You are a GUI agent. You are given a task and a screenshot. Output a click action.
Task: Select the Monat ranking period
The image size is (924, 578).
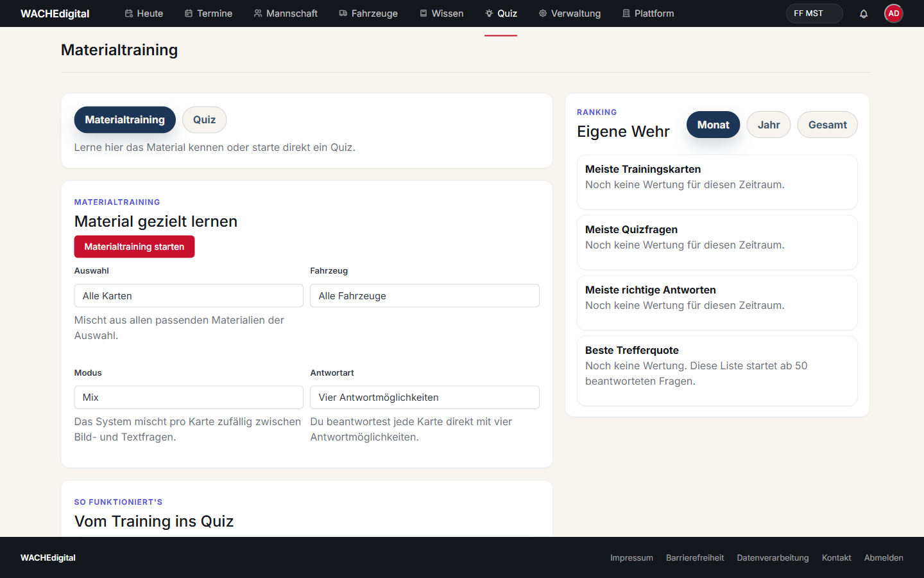pos(714,125)
